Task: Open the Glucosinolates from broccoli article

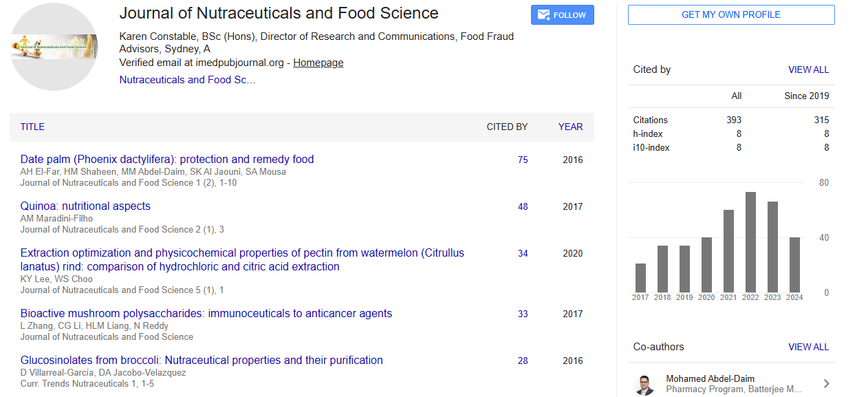Action: [202, 360]
